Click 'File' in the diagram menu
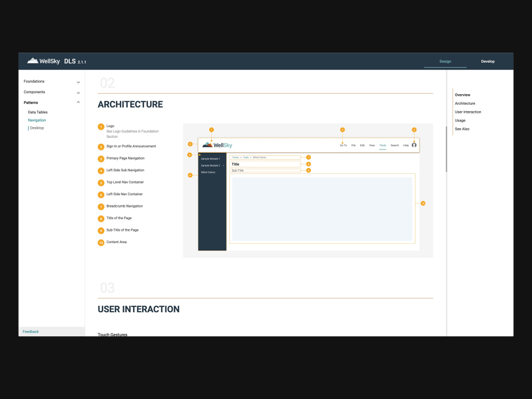Viewport: 532px width, 399px height. click(x=353, y=145)
